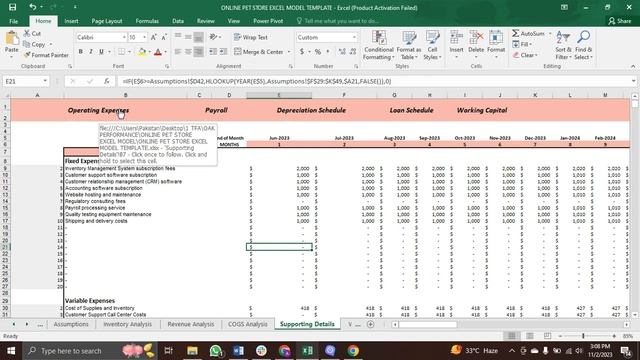Add a new sheet with plus button
The height and width of the screenshot is (360, 640).
(x=371, y=324)
